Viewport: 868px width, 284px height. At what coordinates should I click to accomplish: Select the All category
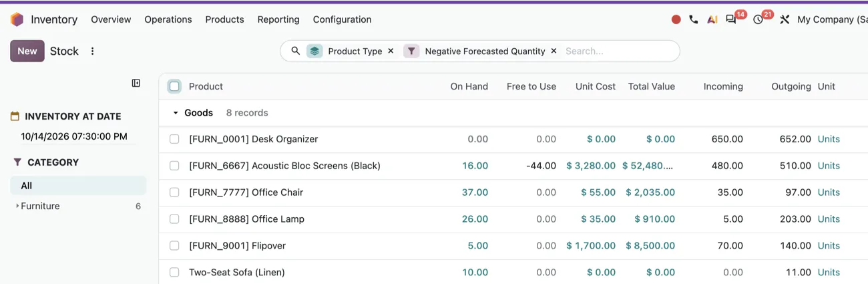[78, 186]
